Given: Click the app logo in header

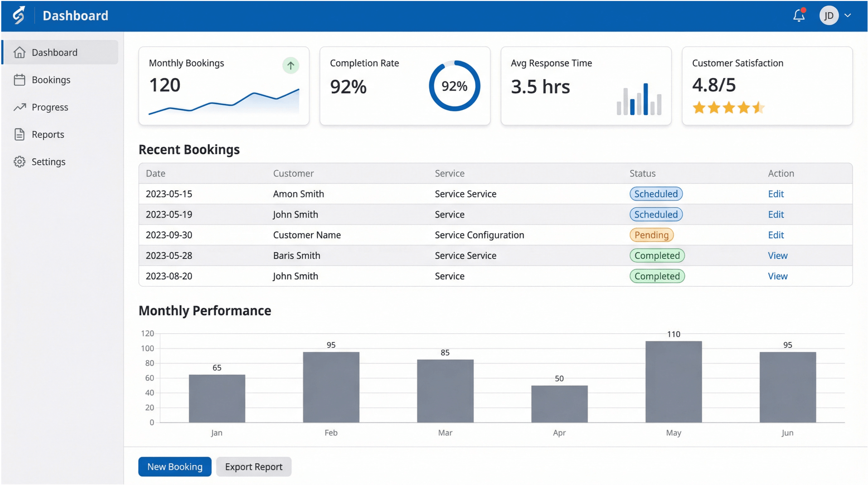Looking at the screenshot, I should pyautogui.click(x=19, y=15).
